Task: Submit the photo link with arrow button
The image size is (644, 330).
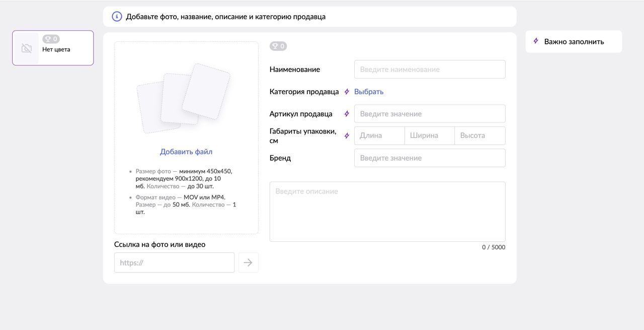Action: coord(248,262)
